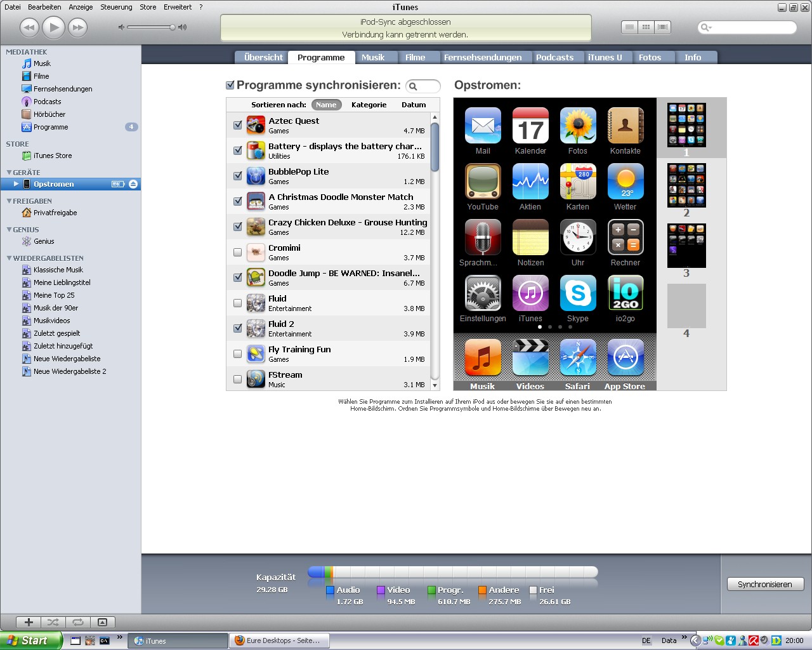
Task: Click the capacity usage bar
Action: [452, 572]
